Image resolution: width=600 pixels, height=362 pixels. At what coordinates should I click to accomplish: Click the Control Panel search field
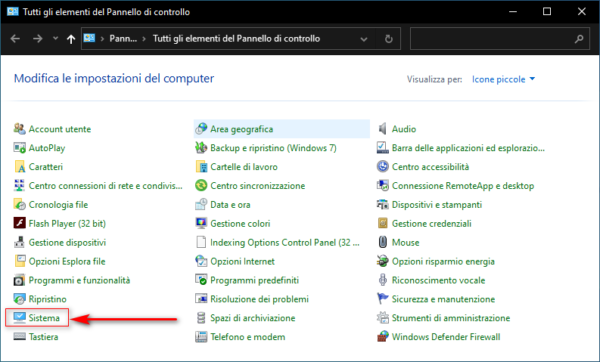500,38
